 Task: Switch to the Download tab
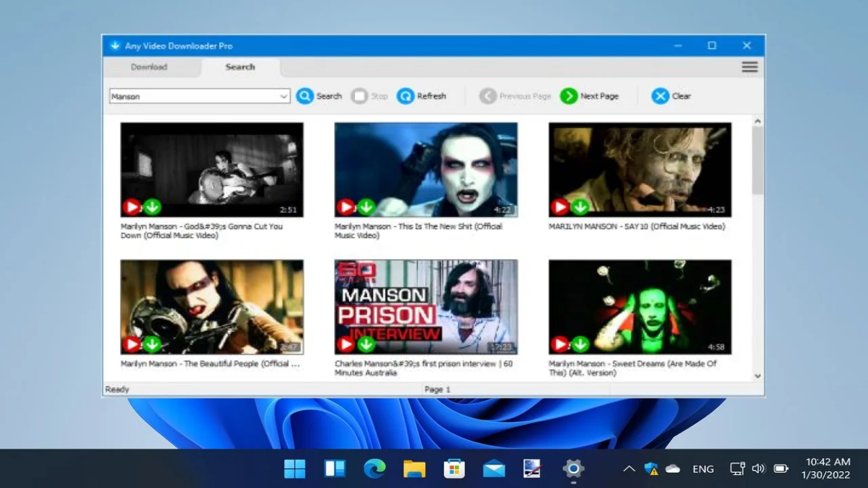tap(149, 67)
